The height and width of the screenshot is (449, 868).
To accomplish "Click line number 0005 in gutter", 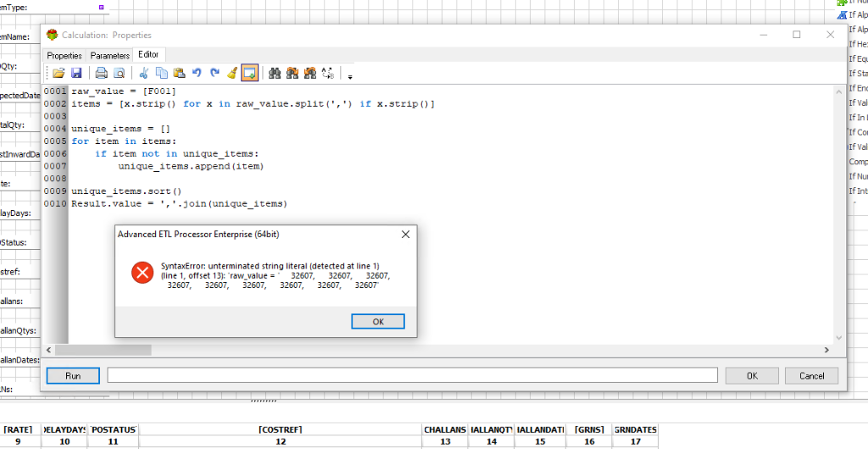I will pos(55,141).
